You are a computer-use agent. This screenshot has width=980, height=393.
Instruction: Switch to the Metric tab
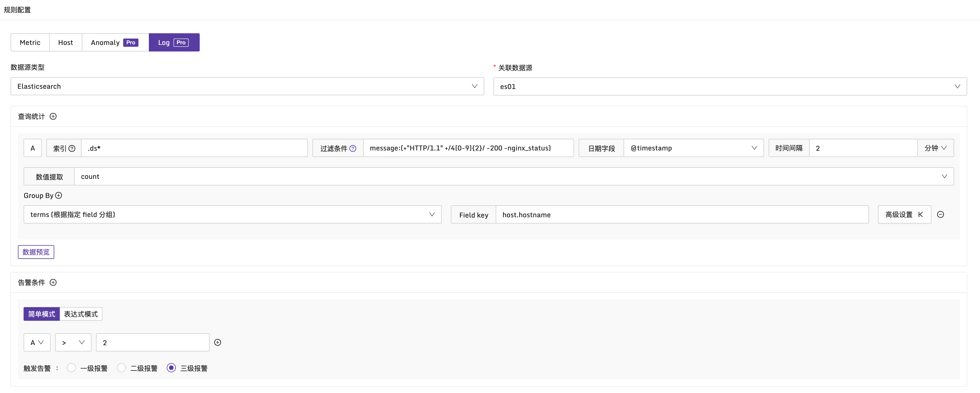30,42
